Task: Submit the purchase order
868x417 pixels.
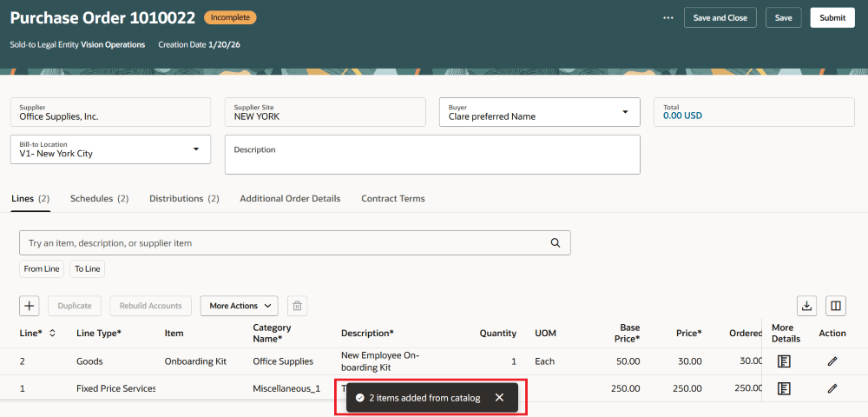Action: pyautogui.click(x=832, y=17)
